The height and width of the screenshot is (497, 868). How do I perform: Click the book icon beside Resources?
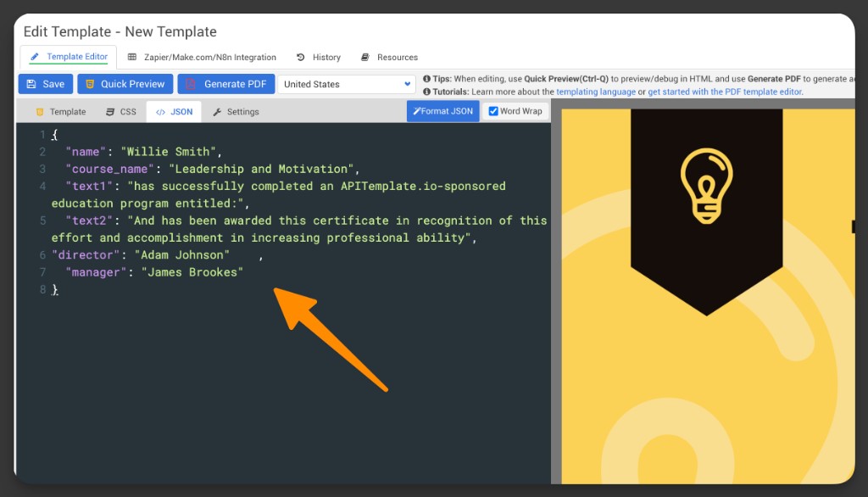(x=364, y=58)
